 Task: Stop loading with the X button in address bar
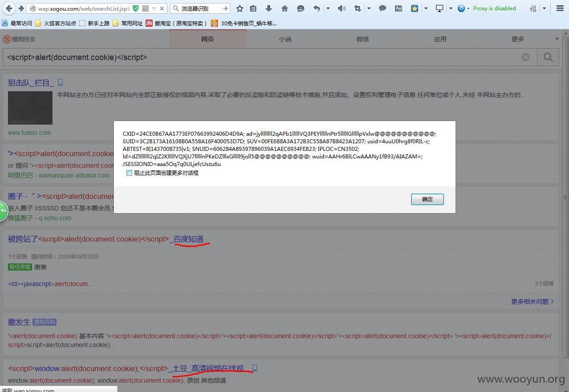[x=162, y=8]
